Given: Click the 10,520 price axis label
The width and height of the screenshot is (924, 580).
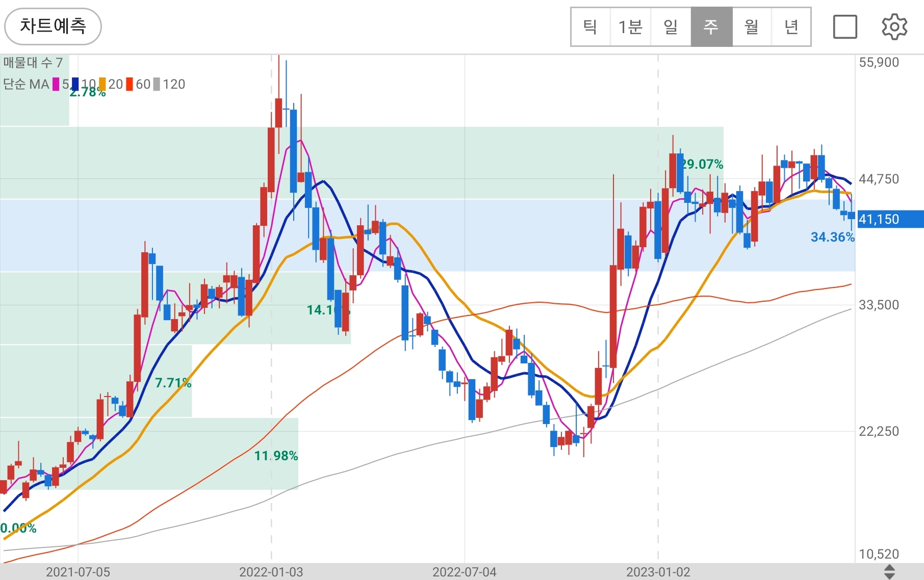Looking at the screenshot, I should click(x=879, y=554).
